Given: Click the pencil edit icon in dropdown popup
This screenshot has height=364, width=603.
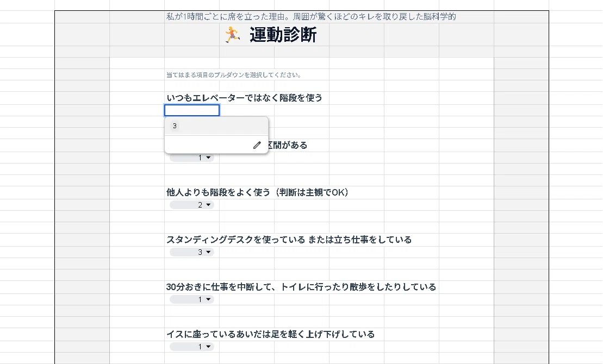Looking at the screenshot, I should [257, 145].
